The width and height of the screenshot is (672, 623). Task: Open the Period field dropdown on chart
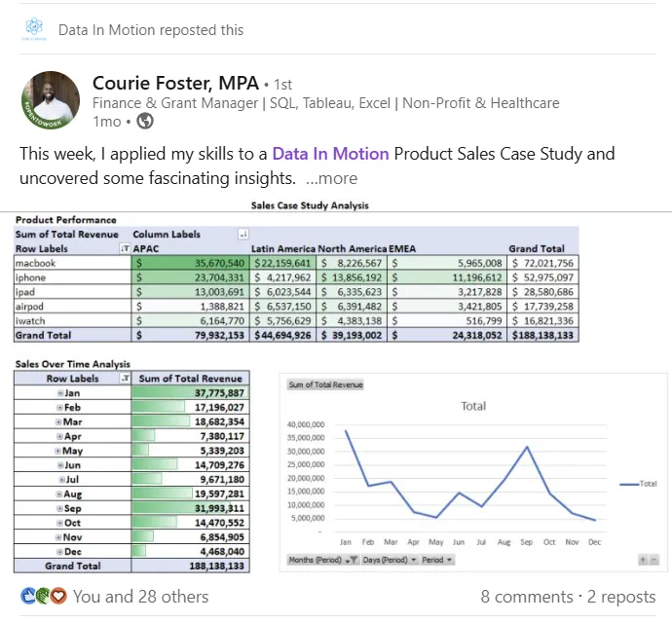tap(436, 560)
